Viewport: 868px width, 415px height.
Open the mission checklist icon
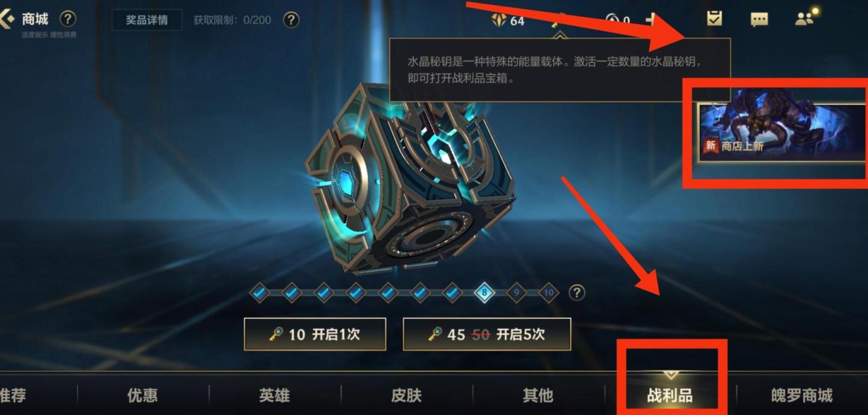714,19
